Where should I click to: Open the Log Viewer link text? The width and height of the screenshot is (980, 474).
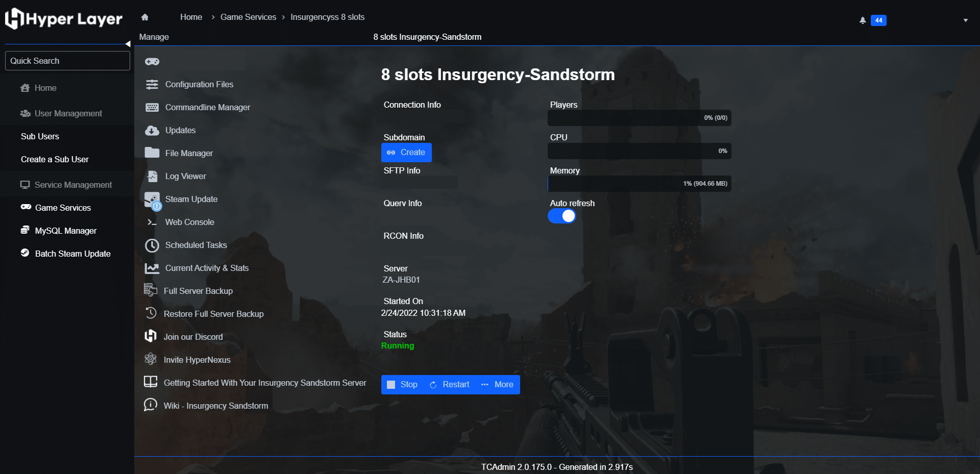tap(186, 176)
